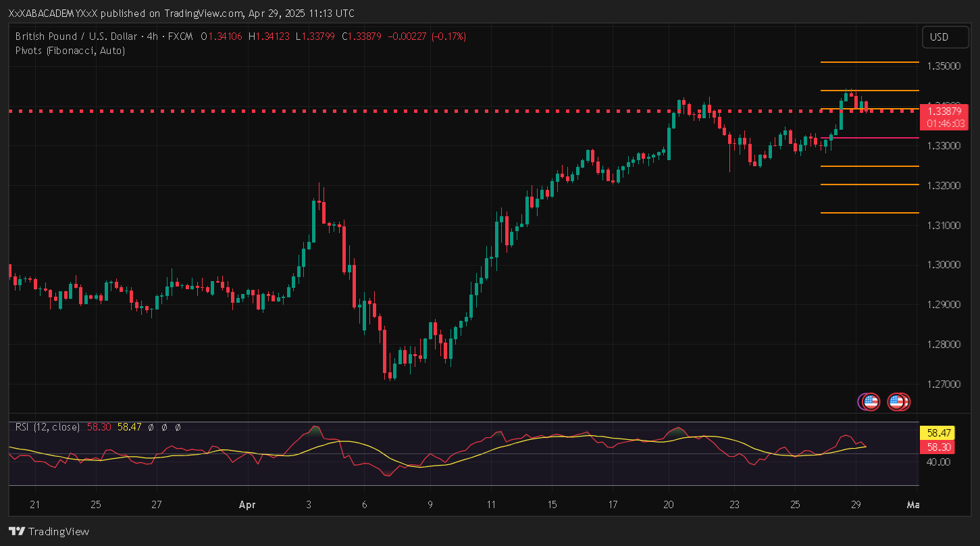Screen dimensions: 980x546
Task: Select the Pivots (Fibonacci, Auto) indicator label
Action: click(x=70, y=51)
